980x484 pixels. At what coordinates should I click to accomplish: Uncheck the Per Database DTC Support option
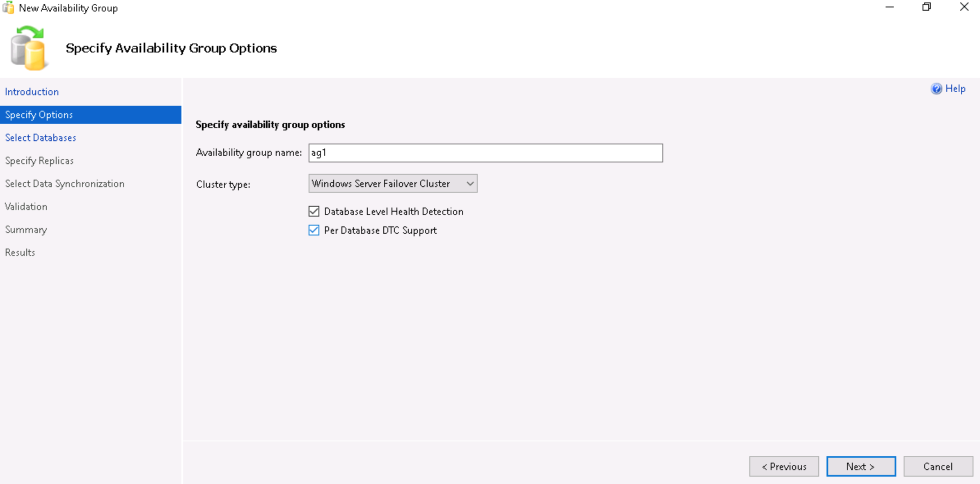pyautogui.click(x=314, y=231)
